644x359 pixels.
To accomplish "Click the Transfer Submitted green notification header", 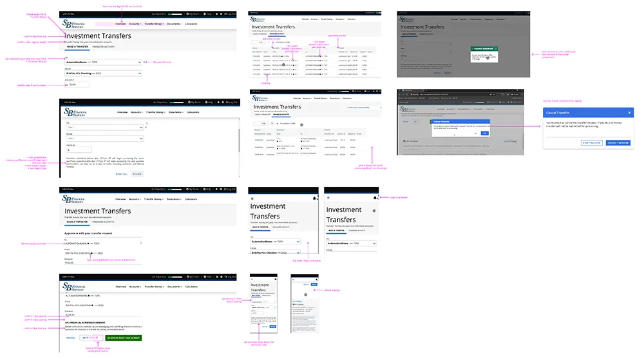I will [x=484, y=48].
